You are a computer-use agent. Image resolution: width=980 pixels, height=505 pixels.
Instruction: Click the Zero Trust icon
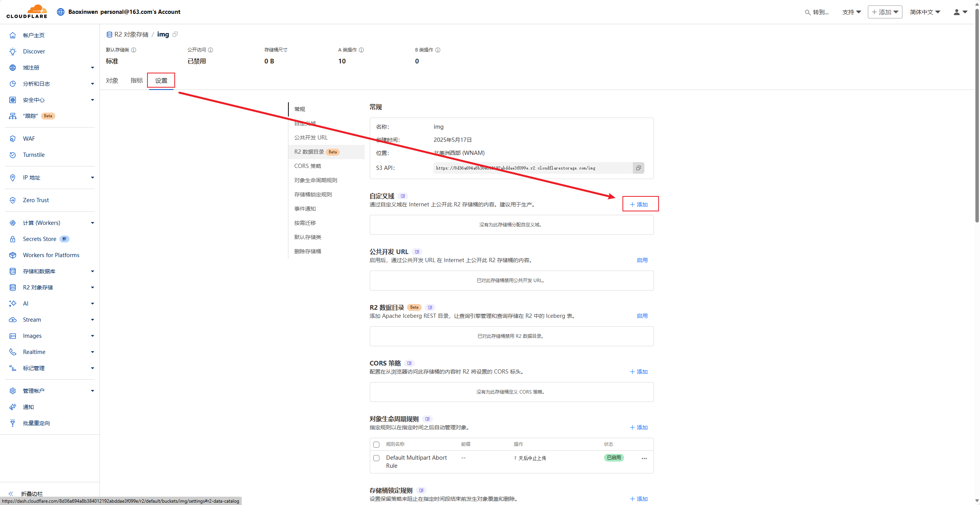13,200
